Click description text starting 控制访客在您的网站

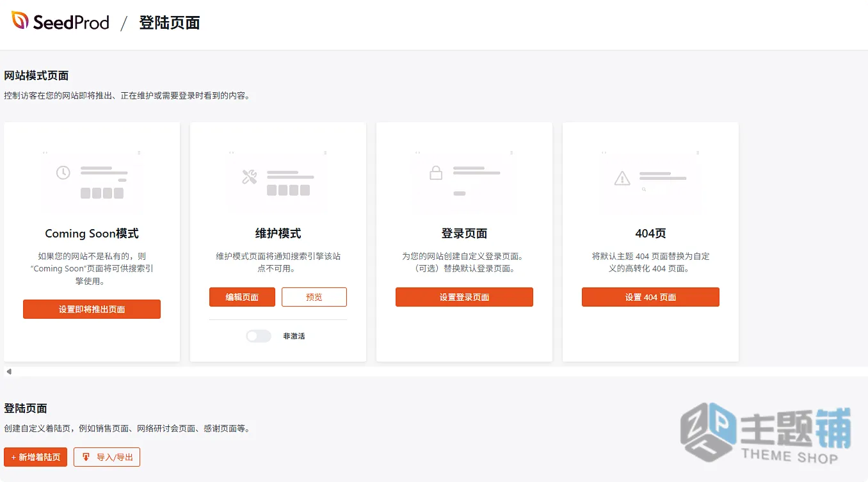[x=127, y=96]
